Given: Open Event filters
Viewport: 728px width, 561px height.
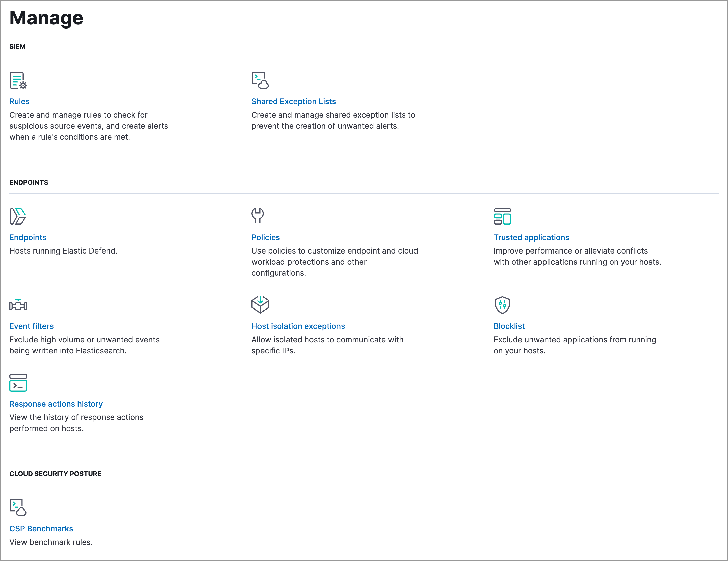Looking at the screenshot, I should tap(32, 326).
